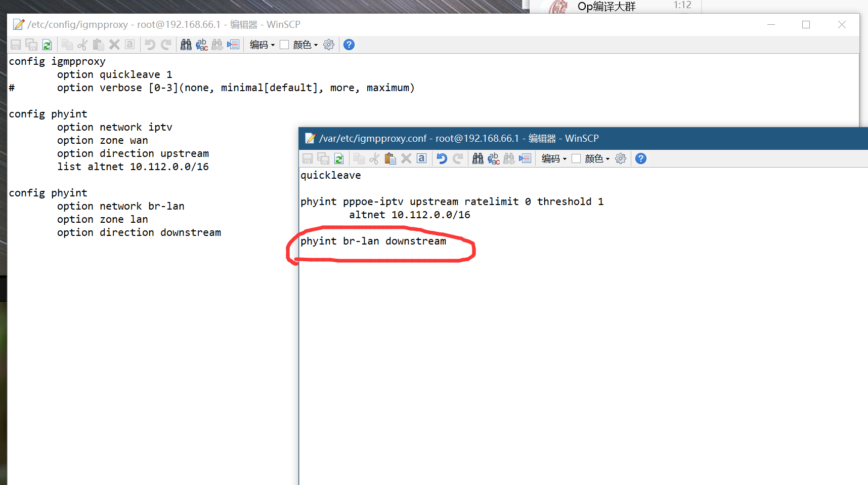The height and width of the screenshot is (485, 868).
Task: Click the Paste icon in the conf editor toolbar
Action: tap(390, 158)
